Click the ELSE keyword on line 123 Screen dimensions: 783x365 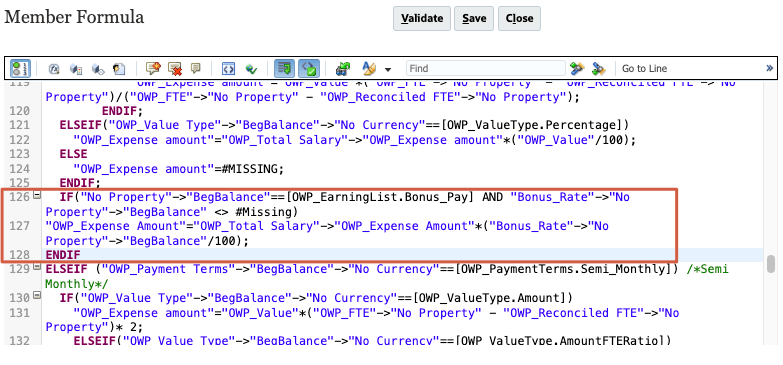[73, 154]
